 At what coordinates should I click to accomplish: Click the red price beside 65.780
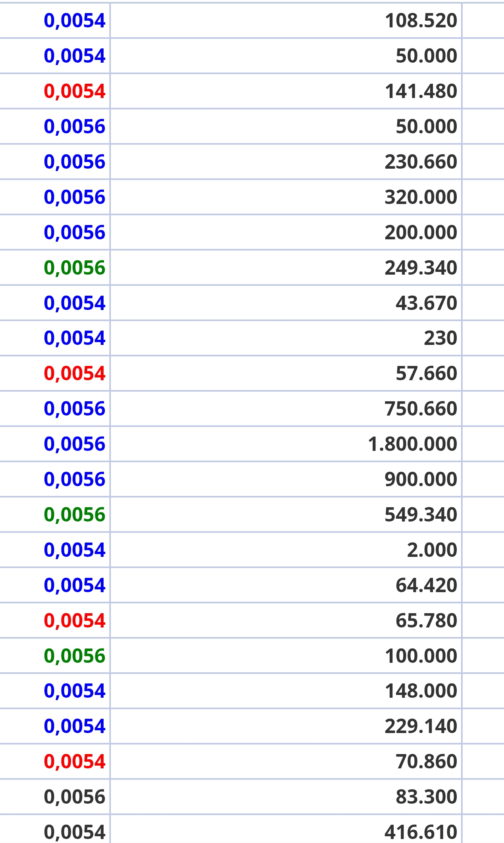[75, 621]
